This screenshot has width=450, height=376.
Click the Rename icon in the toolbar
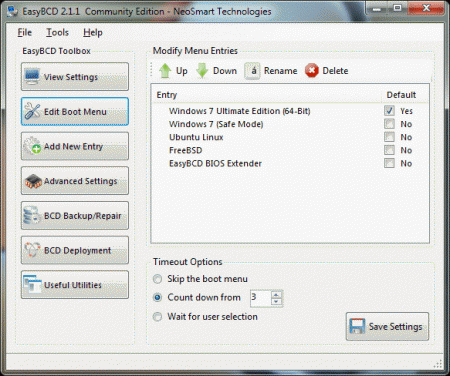(x=252, y=71)
